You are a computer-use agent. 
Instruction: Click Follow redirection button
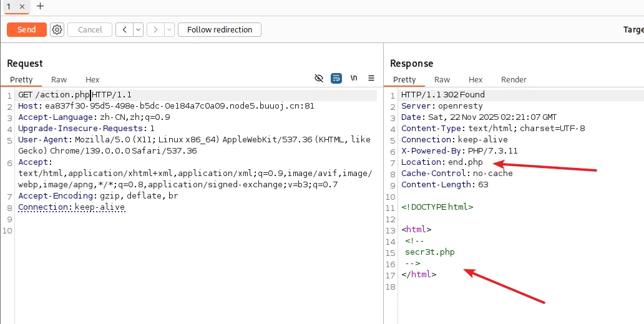220,29
